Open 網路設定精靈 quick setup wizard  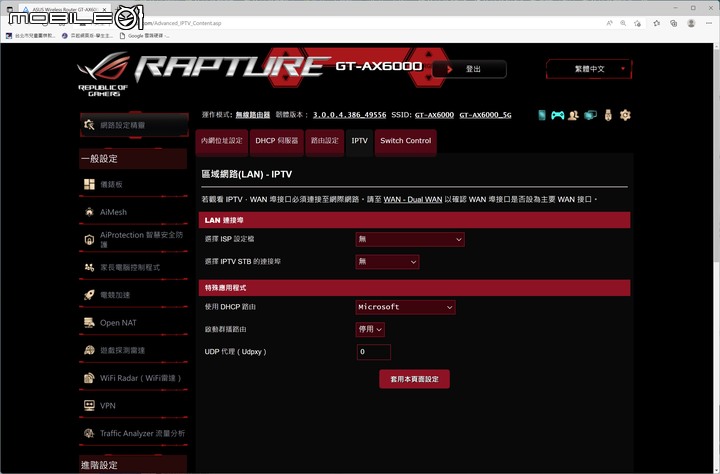click(x=134, y=125)
